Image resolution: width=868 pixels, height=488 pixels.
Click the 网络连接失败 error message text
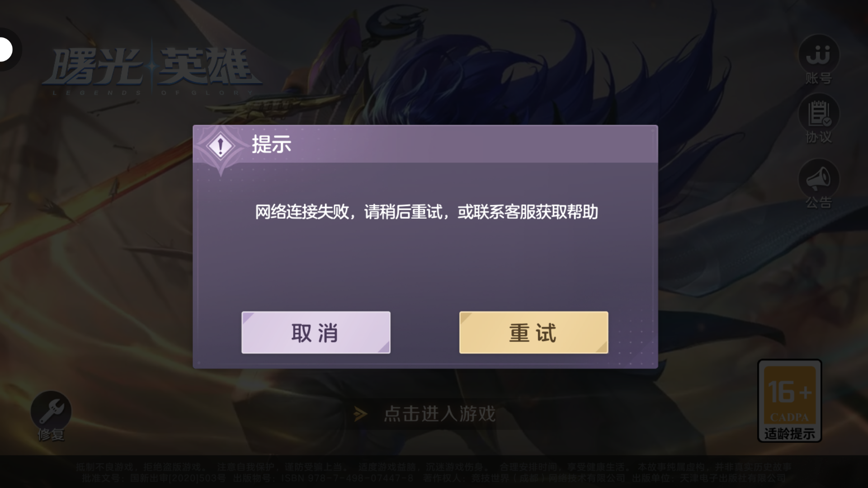(426, 212)
